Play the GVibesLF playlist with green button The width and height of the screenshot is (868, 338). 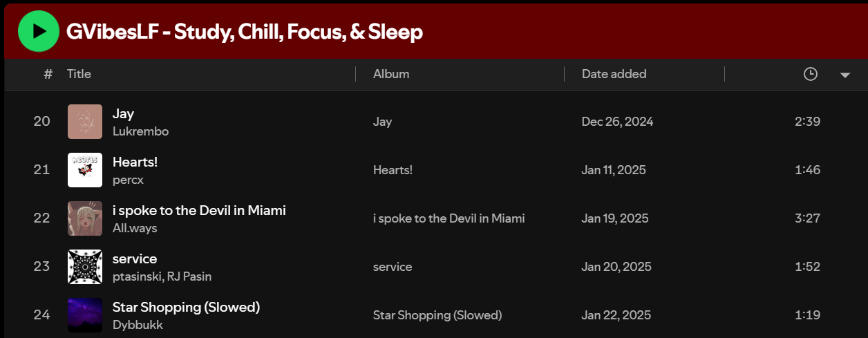click(x=39, y=31)
